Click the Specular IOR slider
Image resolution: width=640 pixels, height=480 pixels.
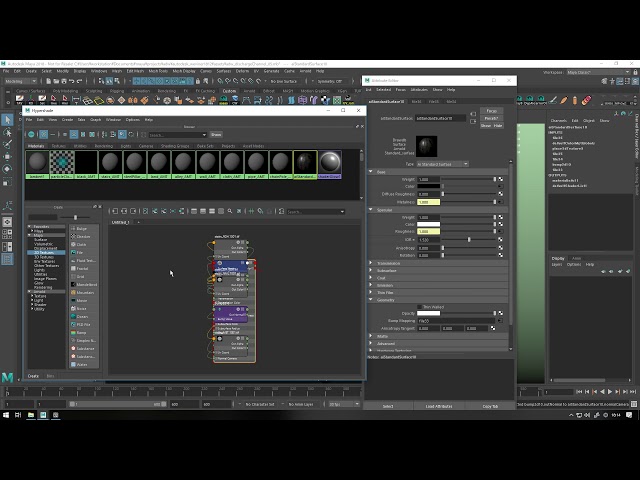point(468,239)
